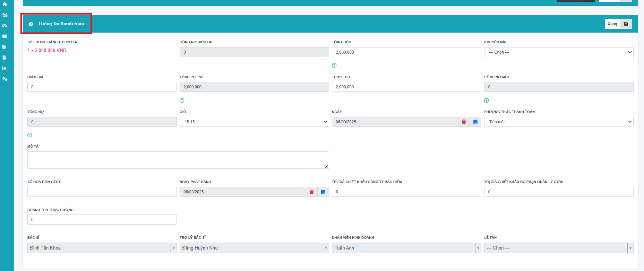Open the settings gears sidebar icon
Screen dimensions: 644x271
point(5,79)
